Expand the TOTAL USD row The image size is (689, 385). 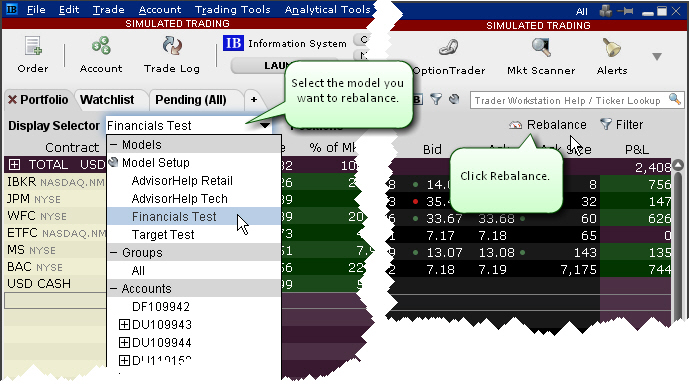pos(15,165)
